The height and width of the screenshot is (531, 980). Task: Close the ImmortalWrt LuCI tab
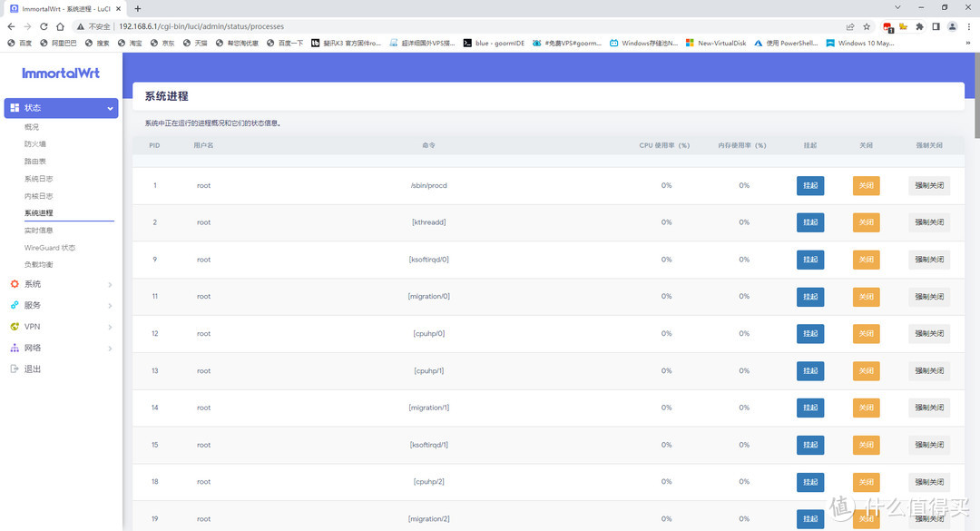pos(118,9)
